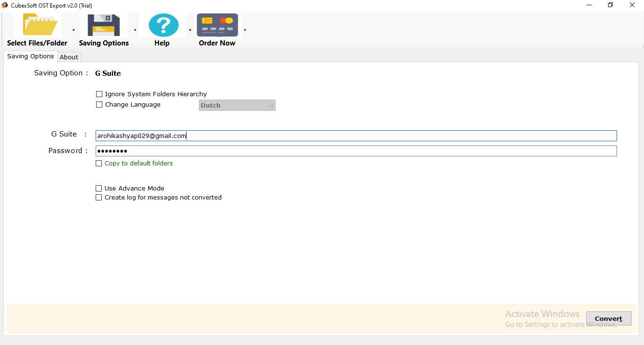644x345 pixels.
Task: Open the Help dropdown arrow
Action: [x=190, y=30]
